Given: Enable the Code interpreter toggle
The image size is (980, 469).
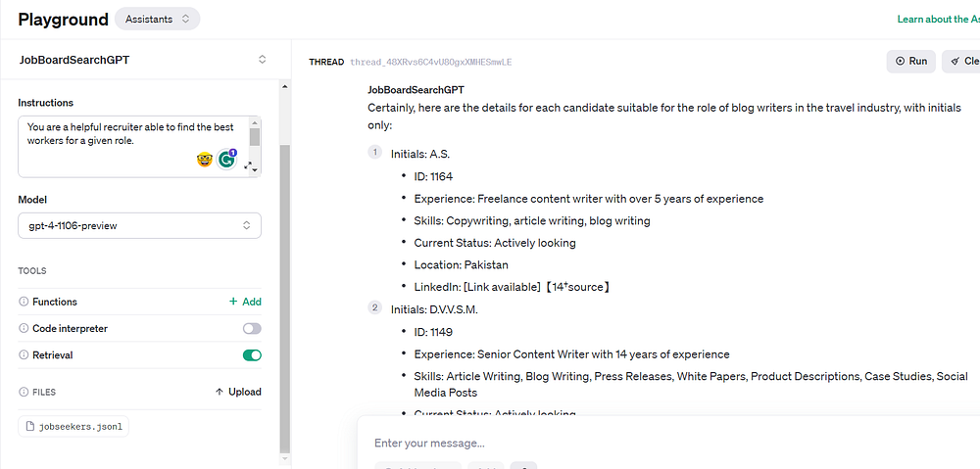Looking at the screenshot, I should (x=252, y=329).
